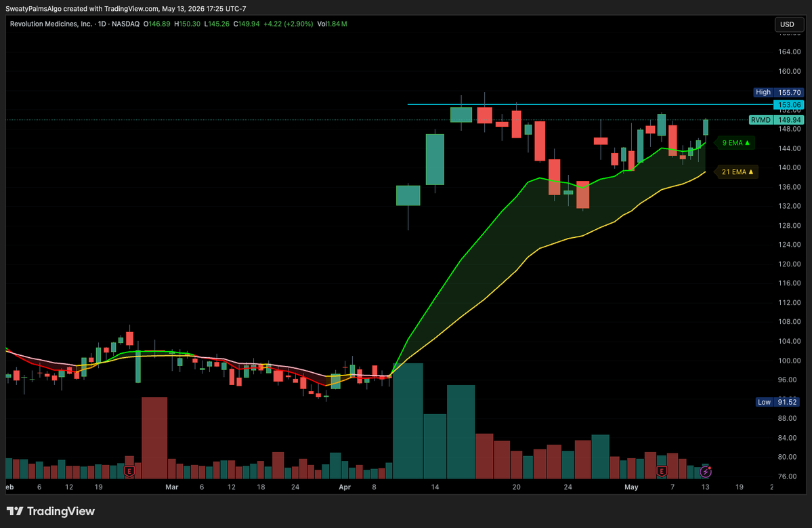Click the Low 91.52 price label
812x528 pixels.
(778, 402)
